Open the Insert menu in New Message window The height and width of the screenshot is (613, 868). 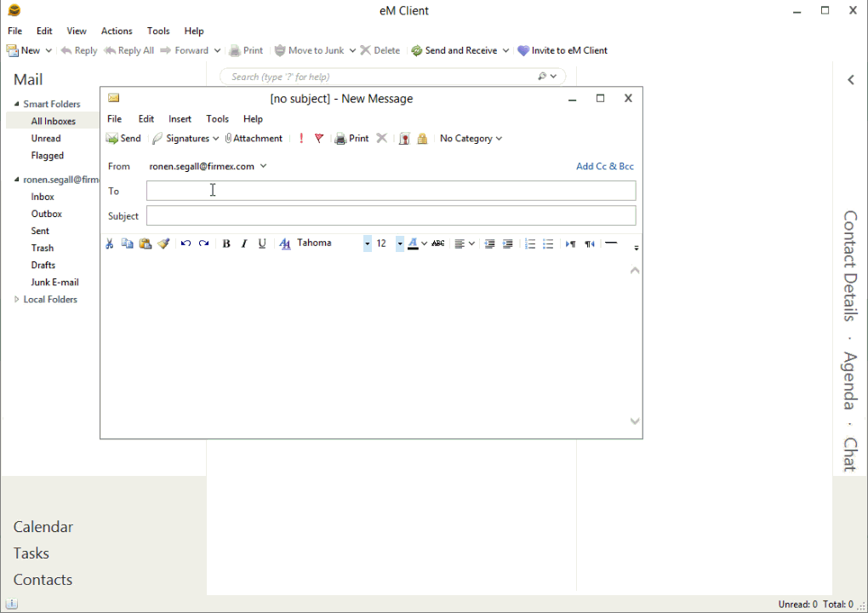(180, 119)
